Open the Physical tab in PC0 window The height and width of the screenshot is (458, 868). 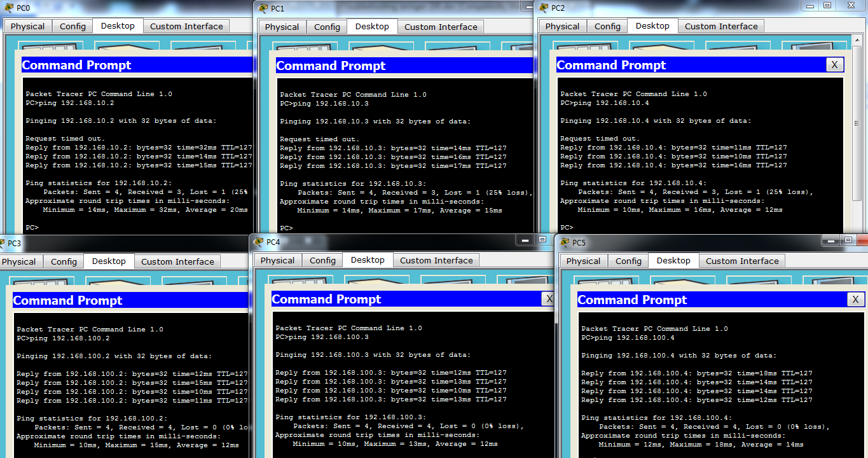pos(27,27)
